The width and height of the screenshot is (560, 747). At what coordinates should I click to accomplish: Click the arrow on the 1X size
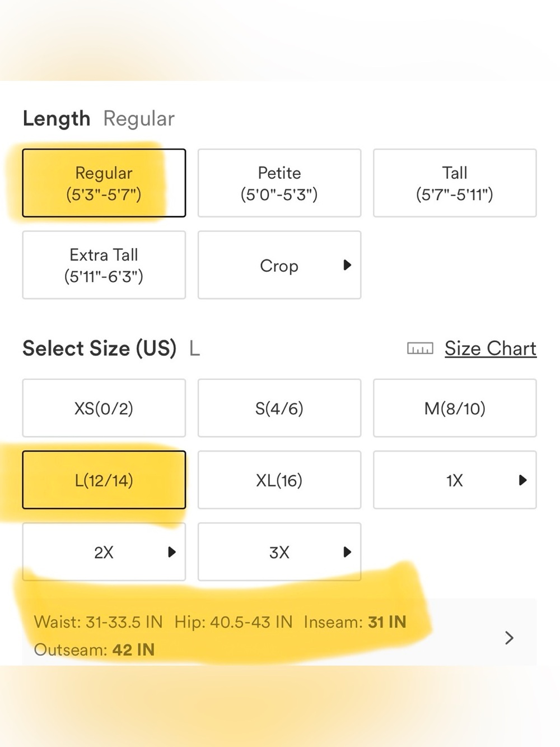[x=522, y=480]
